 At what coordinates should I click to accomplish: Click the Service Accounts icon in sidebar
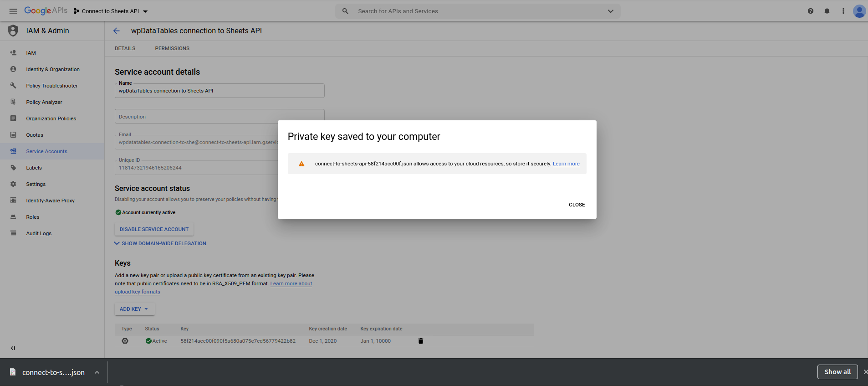pyautogui.click(x=13, y=151)
